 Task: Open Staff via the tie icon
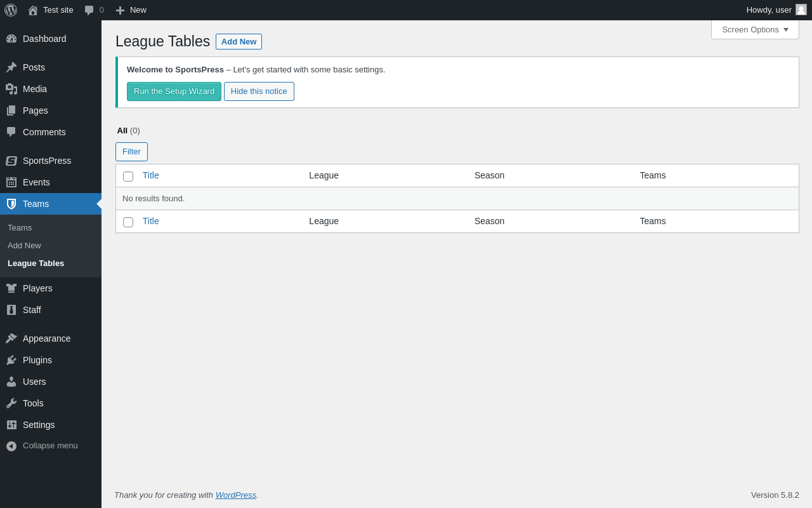point(11,310)
